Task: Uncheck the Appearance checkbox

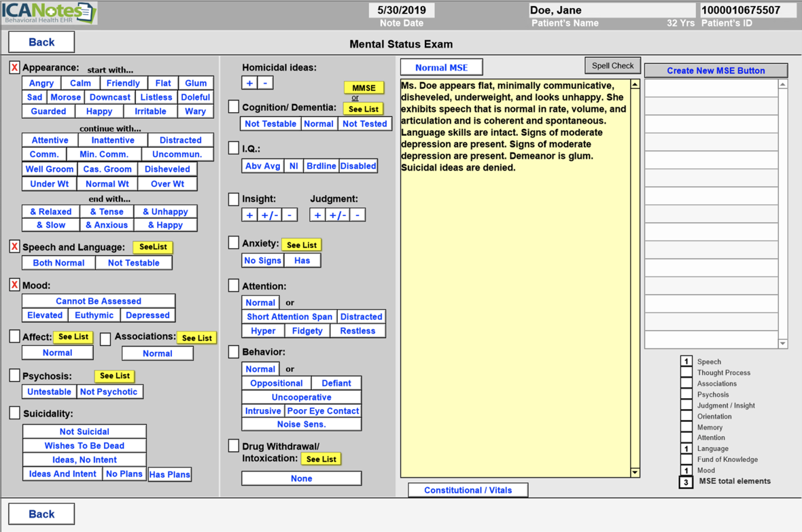Action: click(x=14, y=68)
